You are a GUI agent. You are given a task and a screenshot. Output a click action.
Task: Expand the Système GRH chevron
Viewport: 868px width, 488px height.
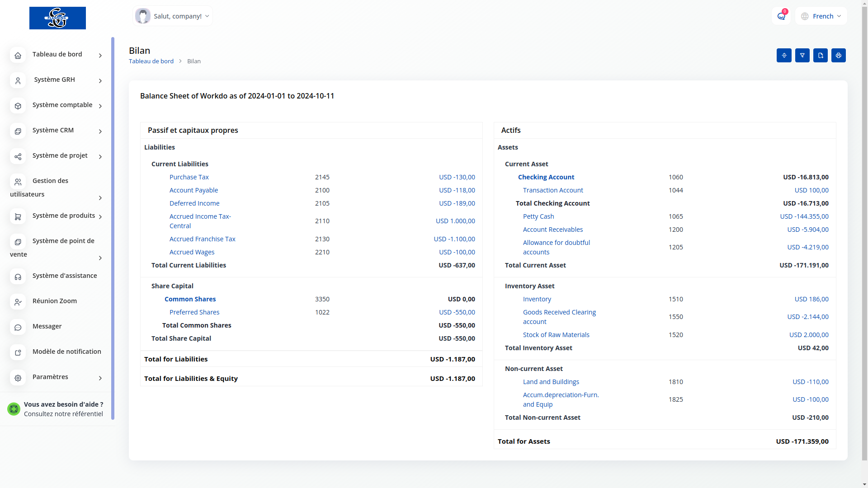pos(100,81)
